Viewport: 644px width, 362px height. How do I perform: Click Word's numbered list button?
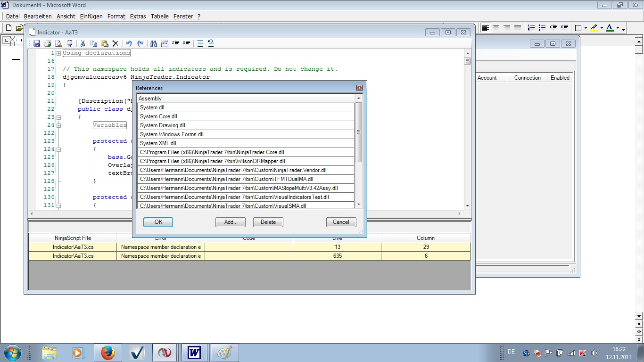click(x=531, y=28)
